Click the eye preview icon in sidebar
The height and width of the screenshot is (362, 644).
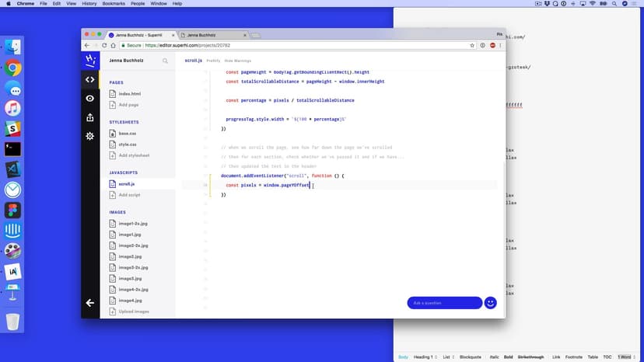coord(90,99)
